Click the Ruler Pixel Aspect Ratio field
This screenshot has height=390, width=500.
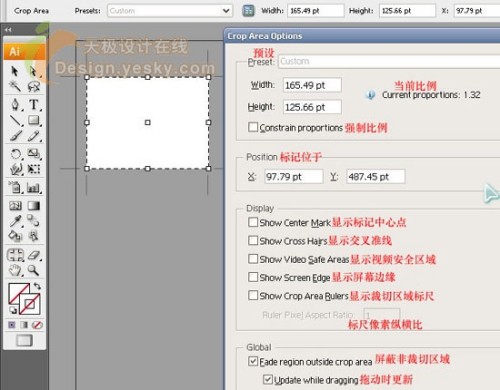(x=381, y=315)
